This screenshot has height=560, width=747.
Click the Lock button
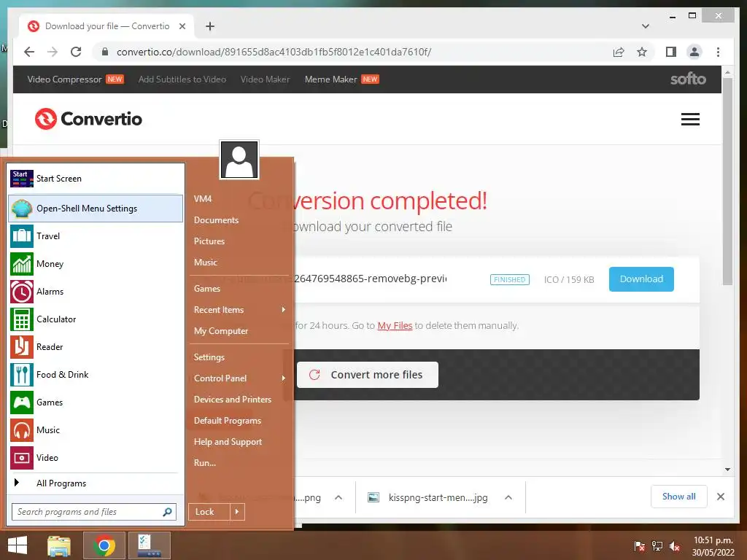click(x=209, y=512)
